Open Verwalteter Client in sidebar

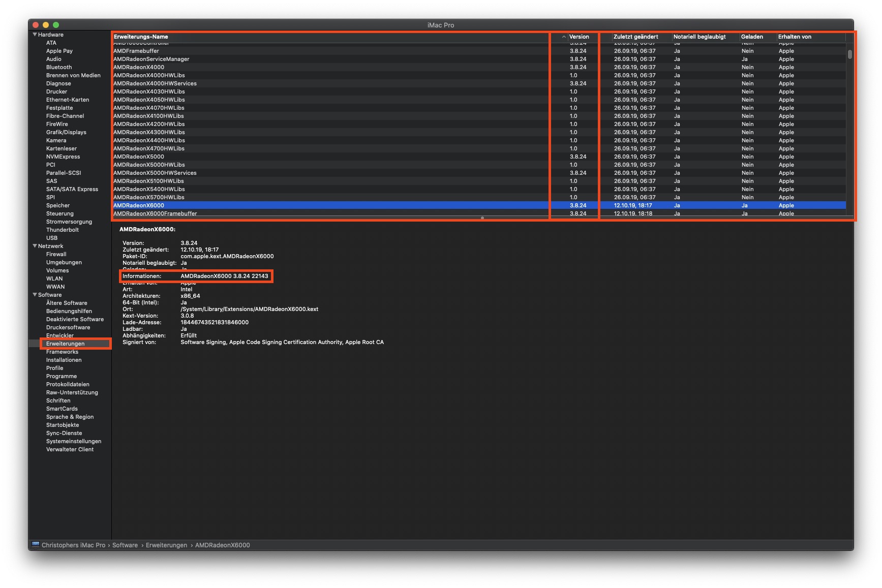pyautogui.click(x=70, y=449)
